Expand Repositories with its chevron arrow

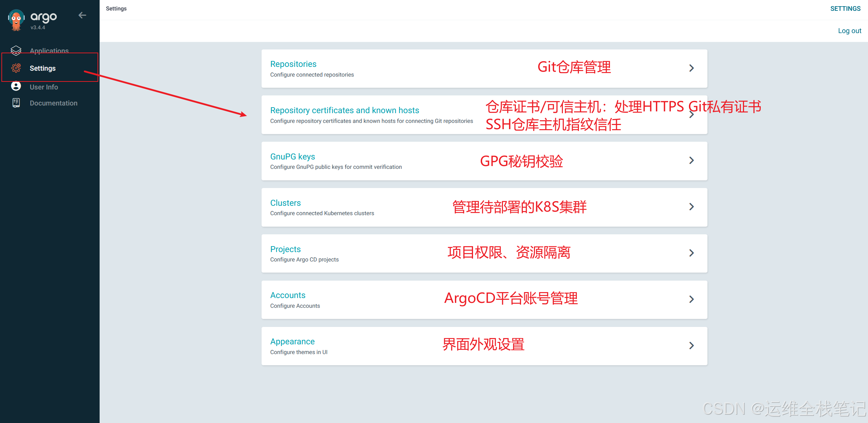(692, 68)
